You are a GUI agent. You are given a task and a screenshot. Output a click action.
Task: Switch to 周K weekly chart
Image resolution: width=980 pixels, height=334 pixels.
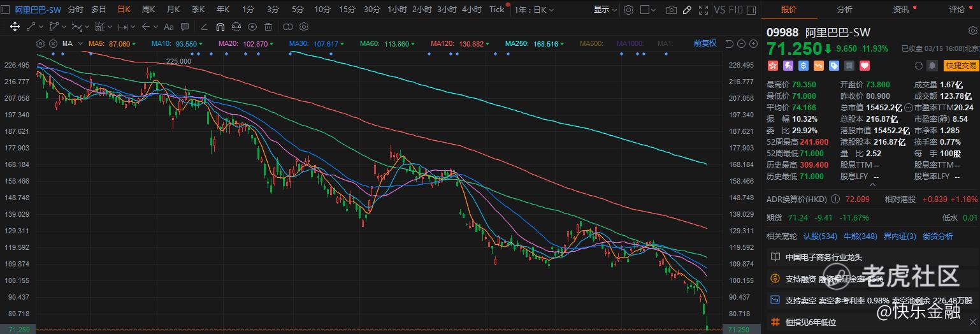tap(148, 10)
